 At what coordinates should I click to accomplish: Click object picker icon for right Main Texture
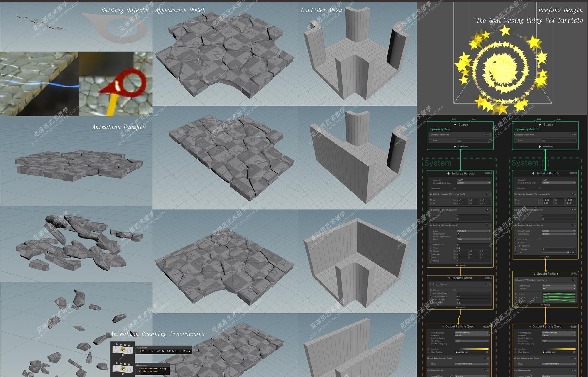574,352
